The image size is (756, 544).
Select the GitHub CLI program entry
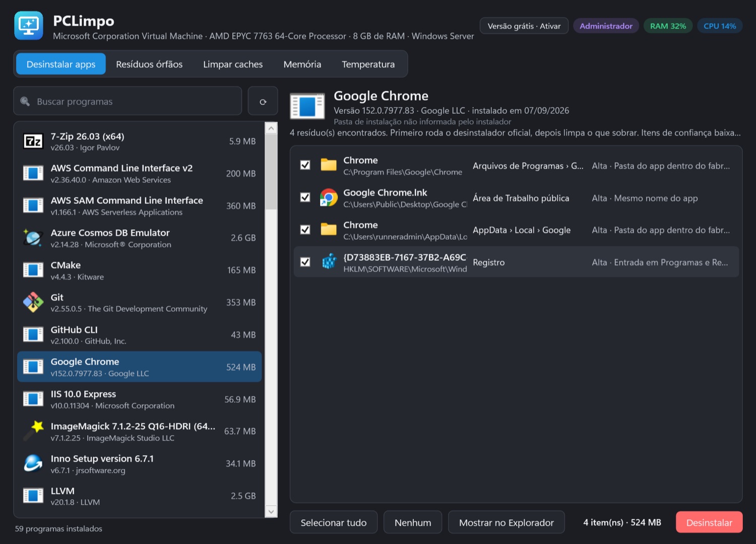(140, 334)
